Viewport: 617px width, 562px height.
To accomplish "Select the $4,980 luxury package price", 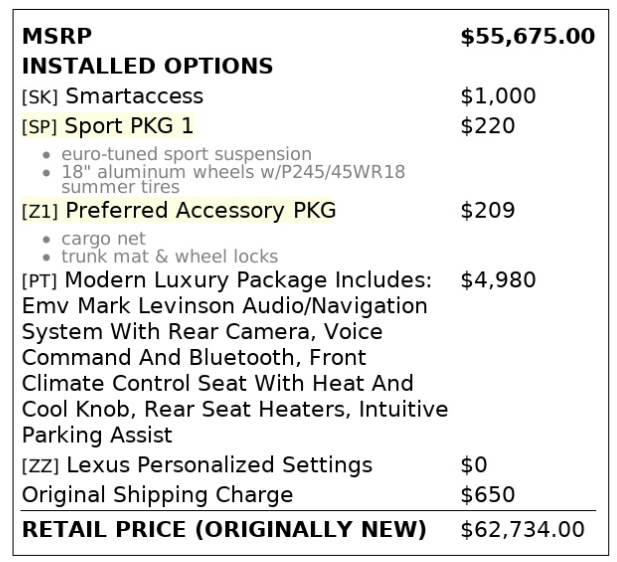I will pos(497,280).
